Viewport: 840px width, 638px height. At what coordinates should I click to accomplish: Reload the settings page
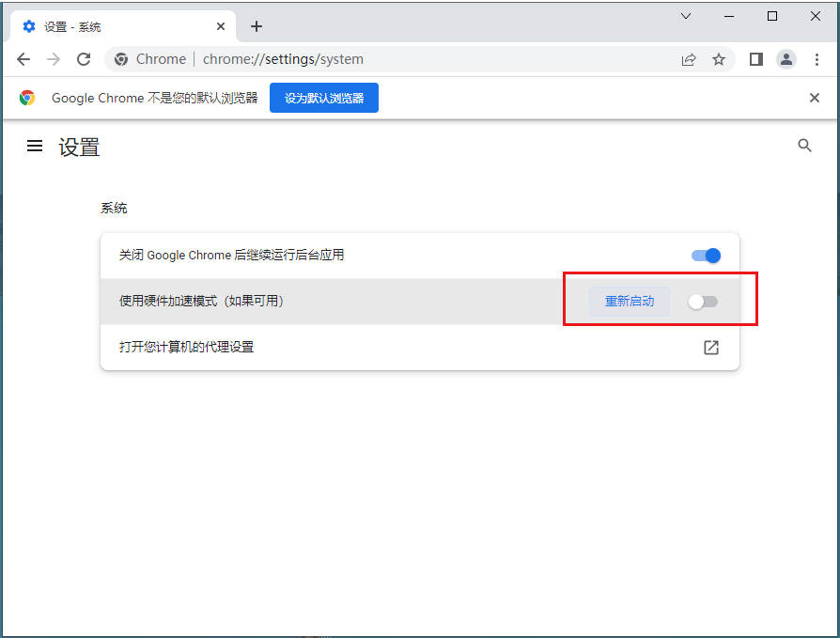(84, 59)
